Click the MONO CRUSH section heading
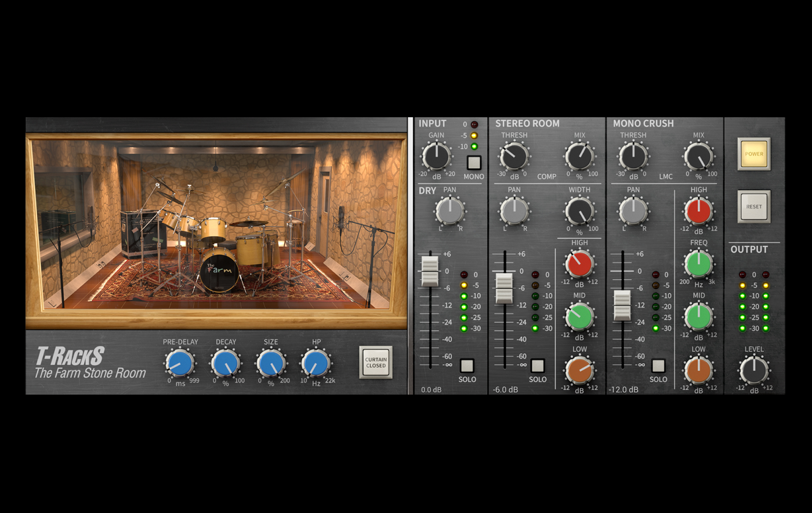812x513 pixels. (643, 124)
